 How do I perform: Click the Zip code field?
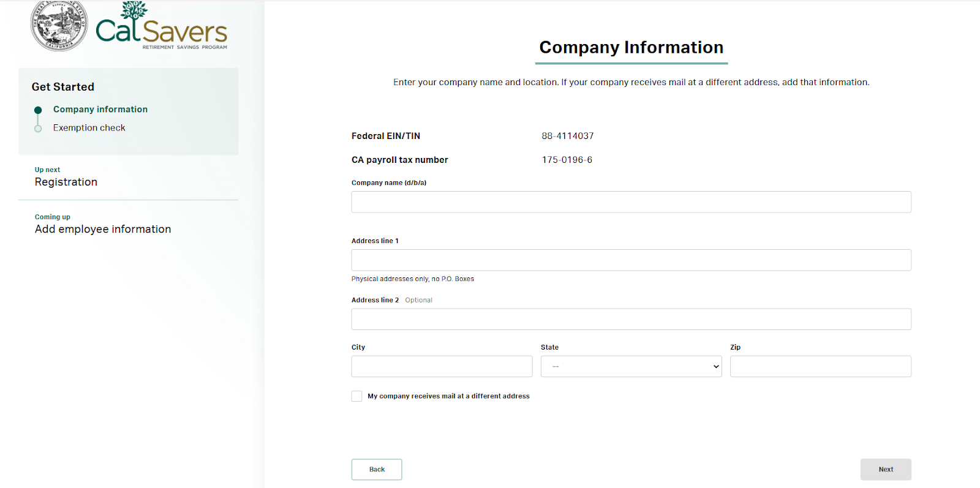pyautogui.click(x=820, y=367)
